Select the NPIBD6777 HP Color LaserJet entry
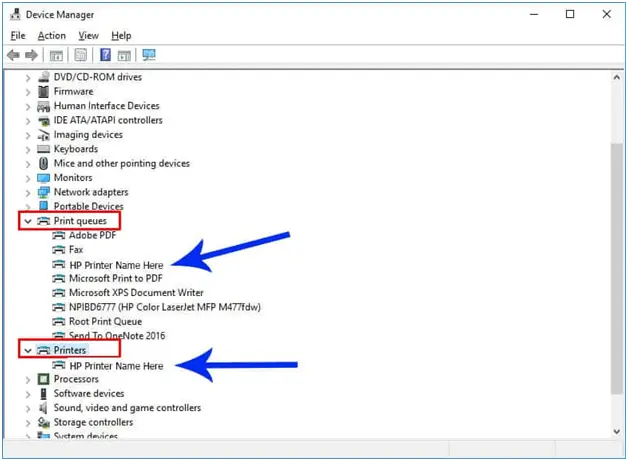 click(x=164, y=307)
